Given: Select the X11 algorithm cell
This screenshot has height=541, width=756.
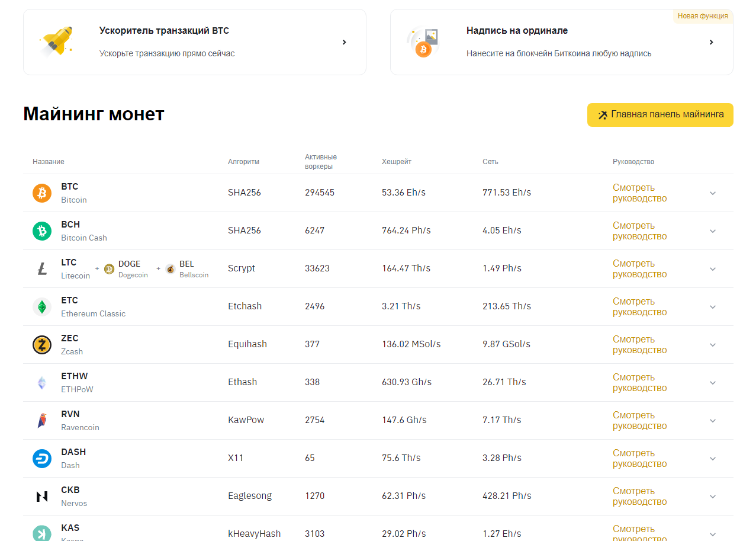Looking at the screenshot, I should point(236,458).
